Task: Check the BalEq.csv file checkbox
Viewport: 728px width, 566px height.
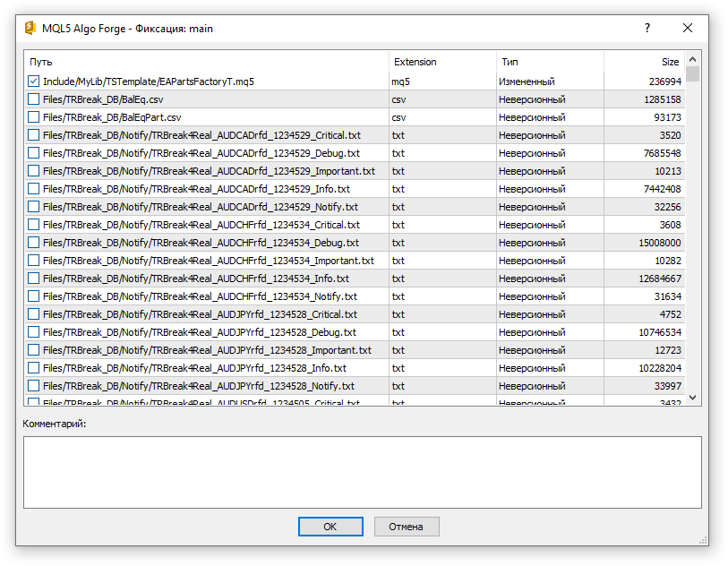Action: tap(33, 99)
